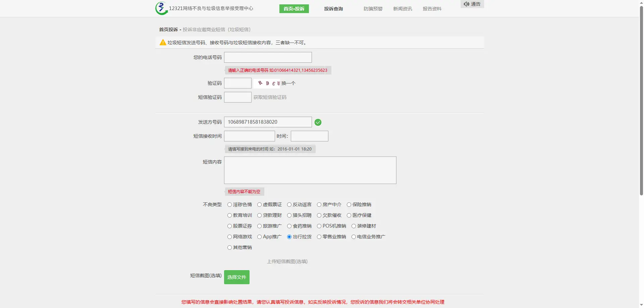Click the page's vertical scrollbar

(641, 101)
